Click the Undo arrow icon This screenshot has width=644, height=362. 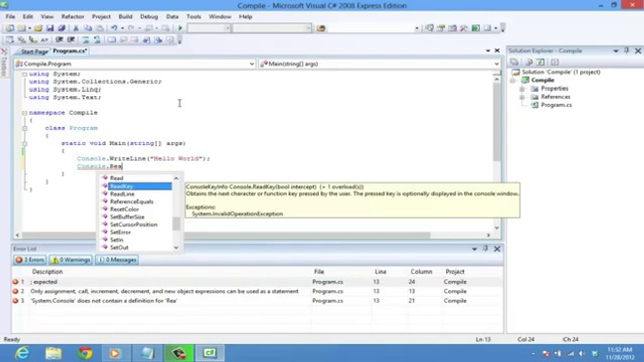tap(114, 28)
